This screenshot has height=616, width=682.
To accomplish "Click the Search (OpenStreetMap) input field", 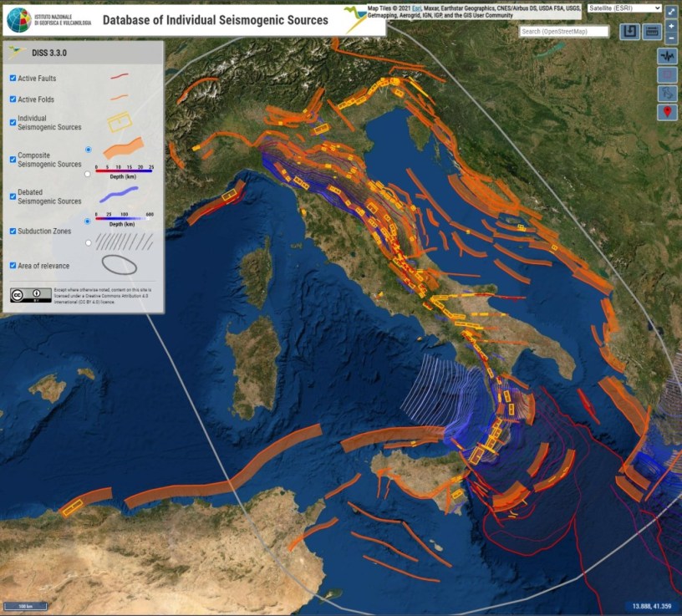I will point(564,32).
